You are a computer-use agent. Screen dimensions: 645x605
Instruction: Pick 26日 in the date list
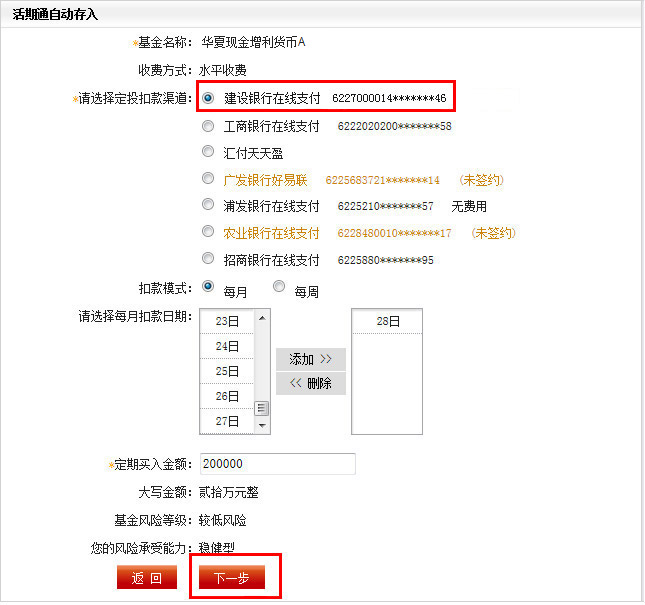tap(227, 396)
